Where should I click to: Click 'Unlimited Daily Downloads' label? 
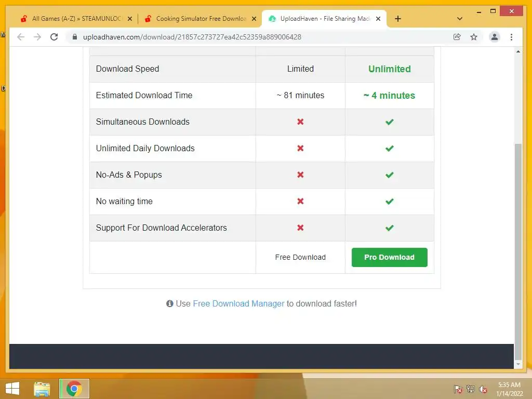click(x=145, y=148)
